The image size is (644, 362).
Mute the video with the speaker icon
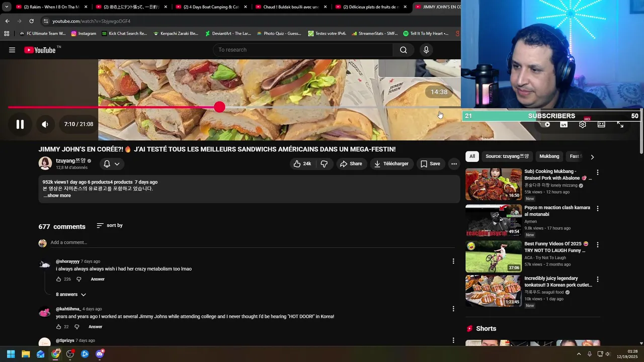pos(45,124)
